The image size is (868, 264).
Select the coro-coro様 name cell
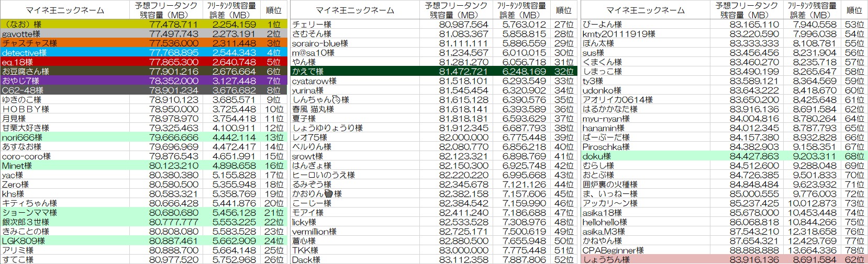[x=65, y=156]
